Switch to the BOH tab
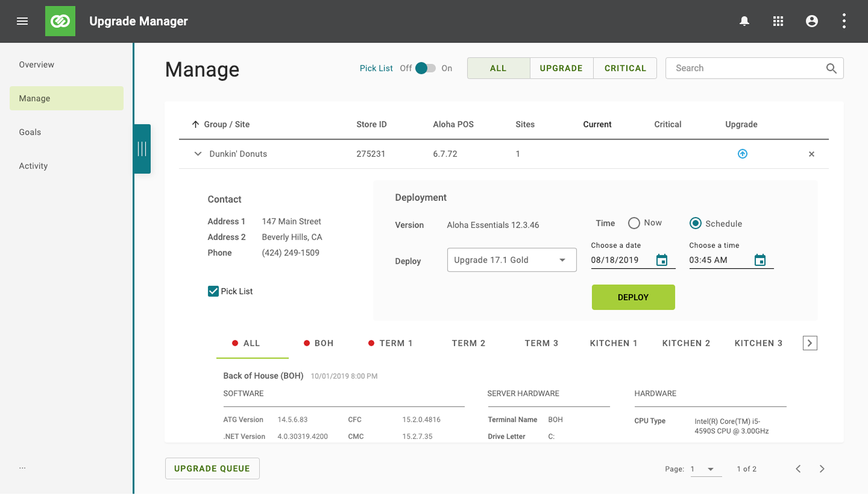The width and height of the screenshot is (868, 495). pyautogui.click(x=319, y=344)
